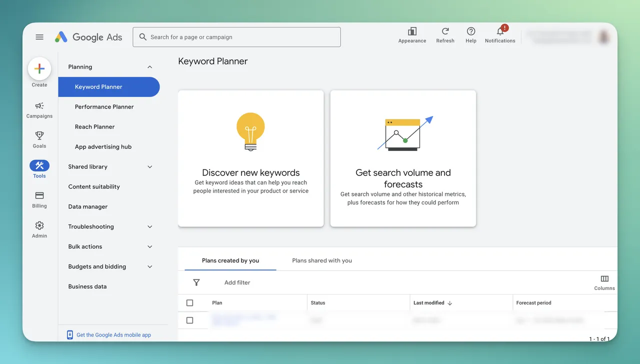The image size is (640, 364).
Task: Switch to Plans created by you tab
Action: [x=230, y=260]
